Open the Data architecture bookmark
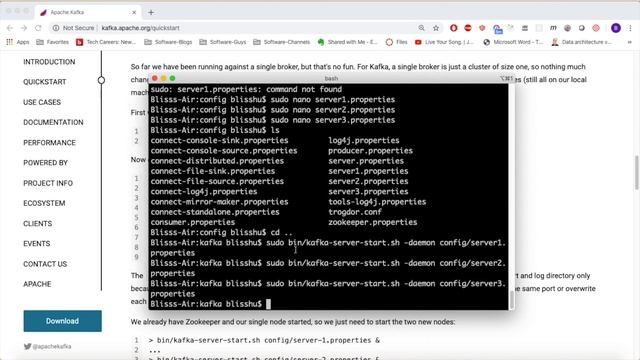The height and width of the screenshot is (360, 640). click(x=581, y=42)
